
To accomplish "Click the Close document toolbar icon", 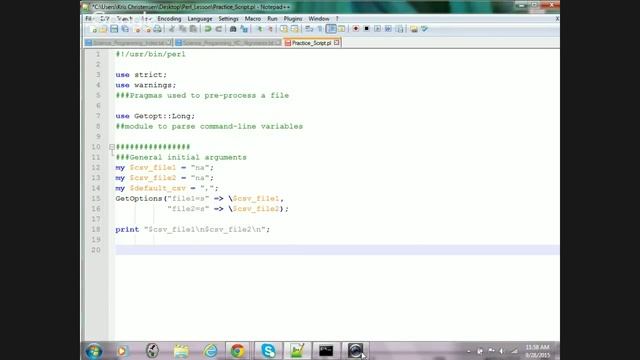I will [x=137, y=29].
